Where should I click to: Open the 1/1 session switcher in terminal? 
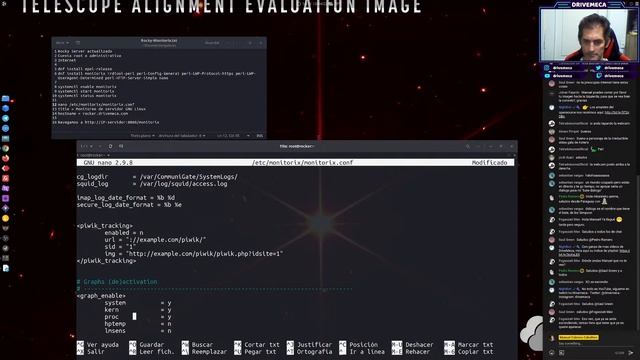[86, 146]
